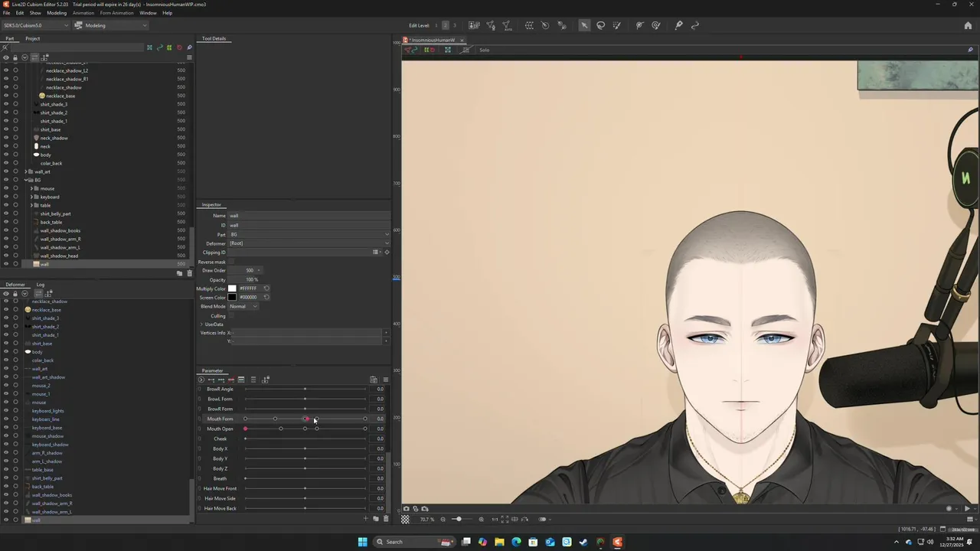Open the Window menu
Image resolution: width=980 pixels, height=551 pixels.
coord(148,13)
